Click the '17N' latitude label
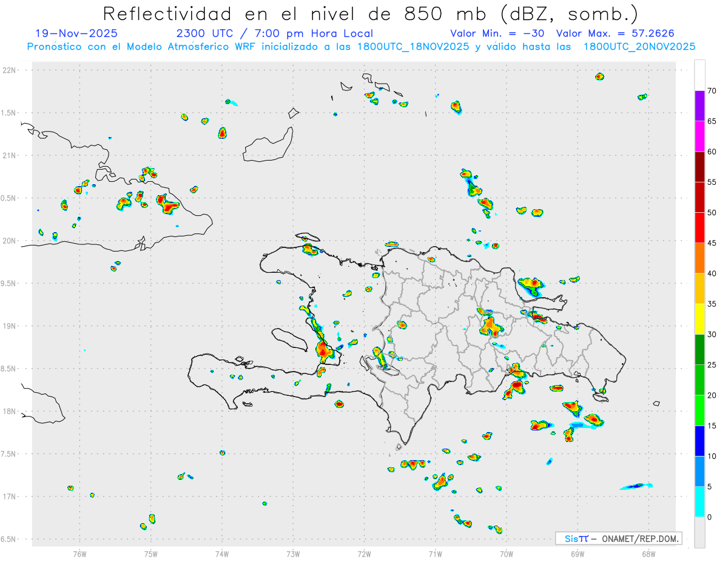This screenshot has width=728, height=562. [10, 497]
